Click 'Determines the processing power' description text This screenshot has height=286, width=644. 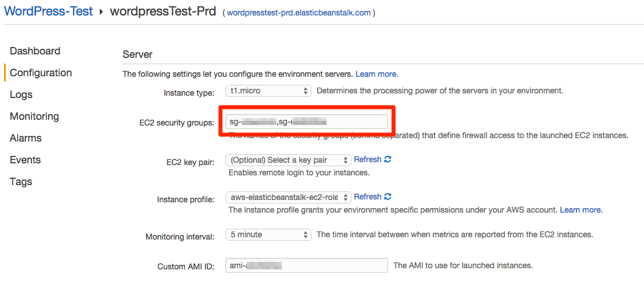click(x=440, y=91)
